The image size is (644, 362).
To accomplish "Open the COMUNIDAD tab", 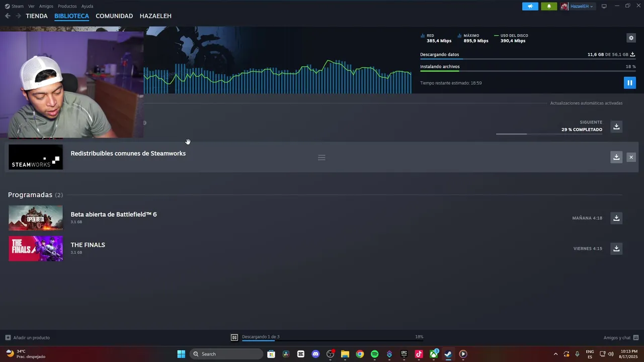I will pos(114,16).
